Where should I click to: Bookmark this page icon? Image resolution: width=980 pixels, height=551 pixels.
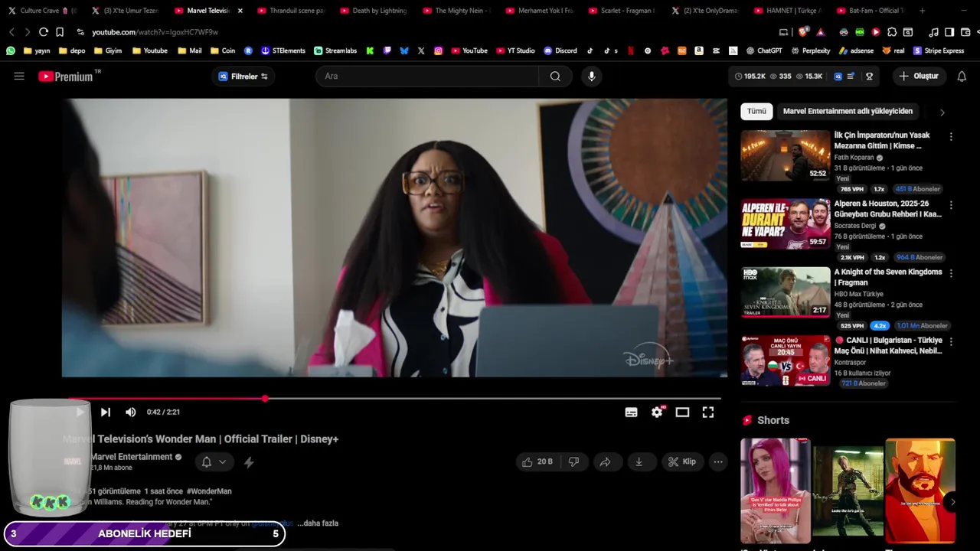tap(60, 32)
